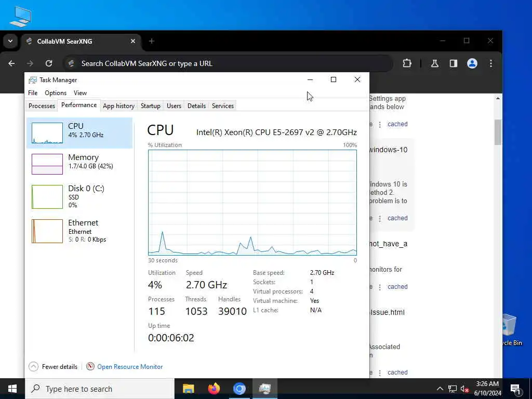Go forward in Chrome

click(x=30, y=63)
